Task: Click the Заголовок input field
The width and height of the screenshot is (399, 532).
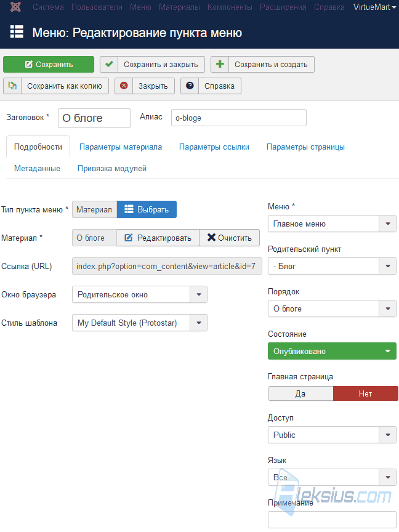Action: [x=94, y=118]
